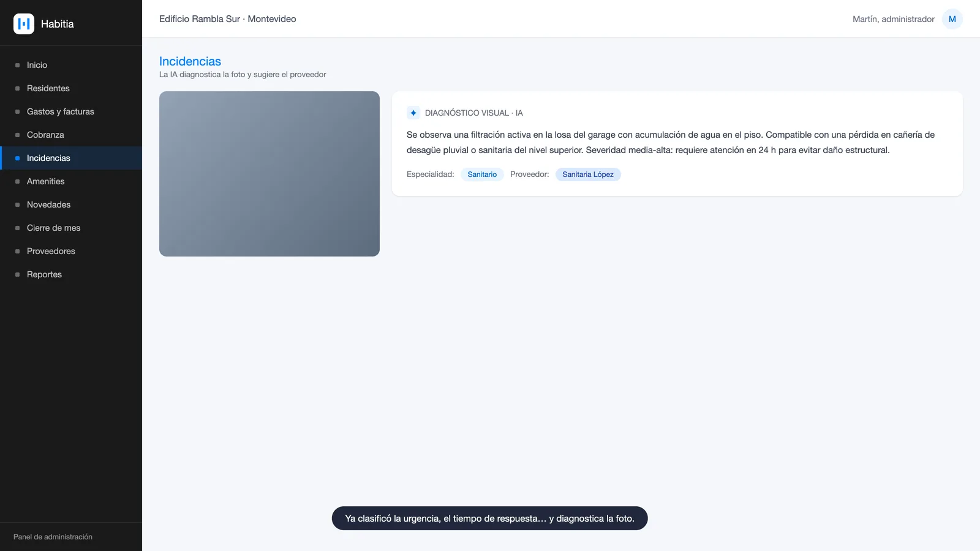Click the diagnosis paragraph about filtración activa
This screenshot has width=980, height=551.
(671, 142)
